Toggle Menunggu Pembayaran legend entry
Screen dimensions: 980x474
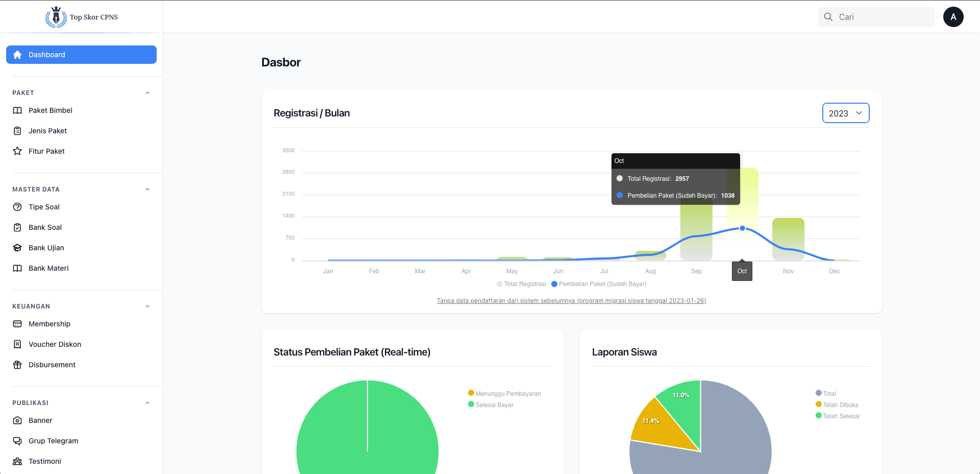tap(504, 393)
